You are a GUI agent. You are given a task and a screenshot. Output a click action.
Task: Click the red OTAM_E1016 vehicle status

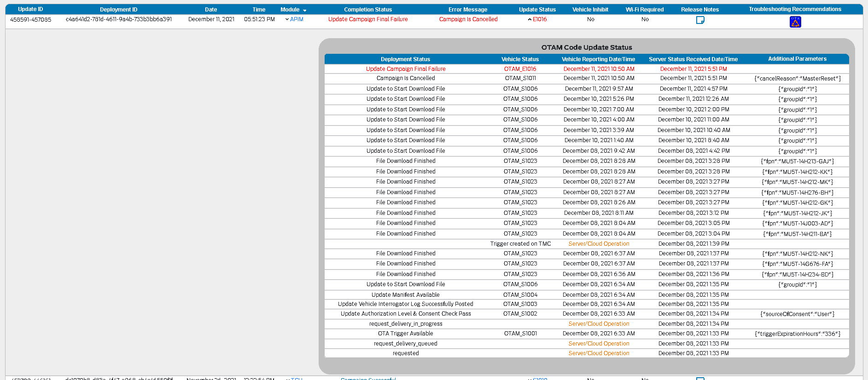pos(520,69)
